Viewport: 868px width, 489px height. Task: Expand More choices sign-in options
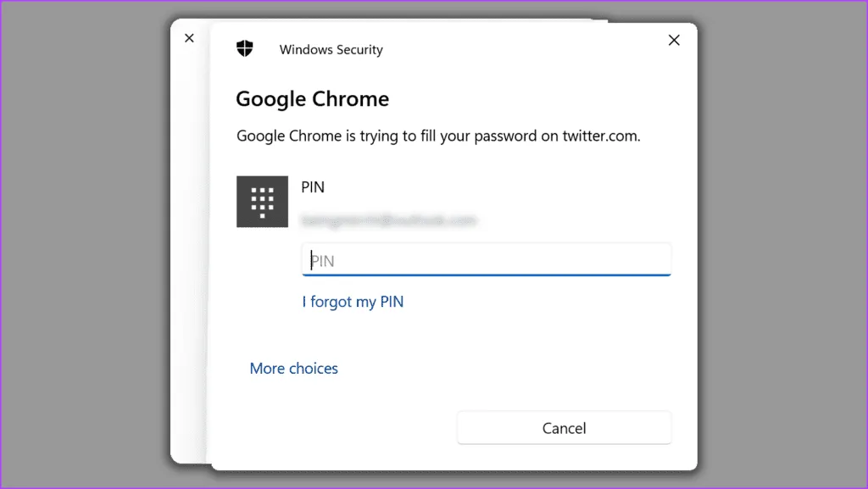[293, 369]
